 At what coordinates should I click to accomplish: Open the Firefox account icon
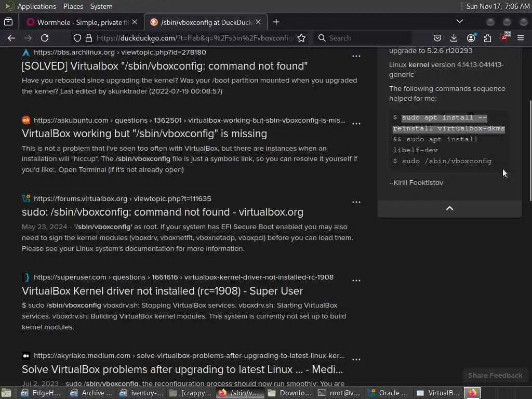[471, 38]
